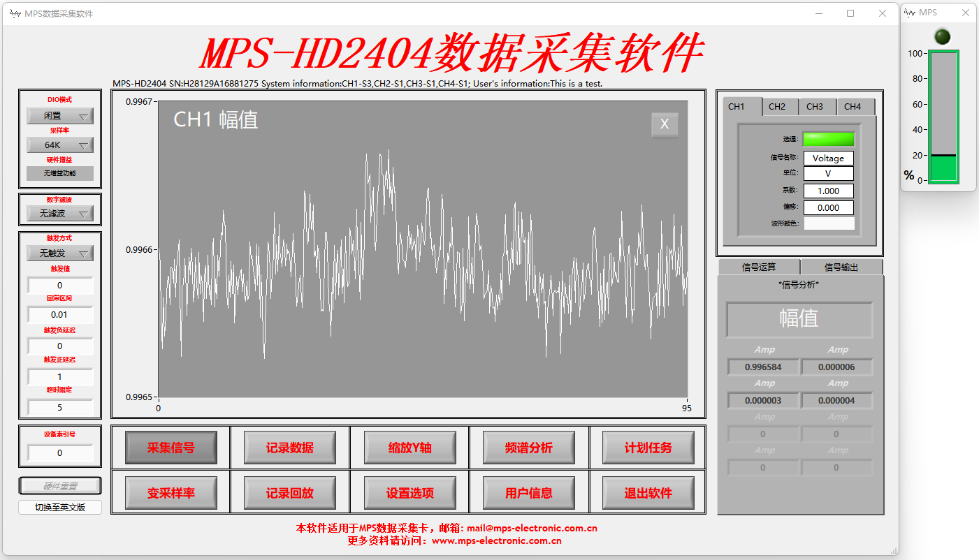Viewport: 979px width, 560px height.
Task: Open 记录回放 playback mode
Action: (290, 492)
